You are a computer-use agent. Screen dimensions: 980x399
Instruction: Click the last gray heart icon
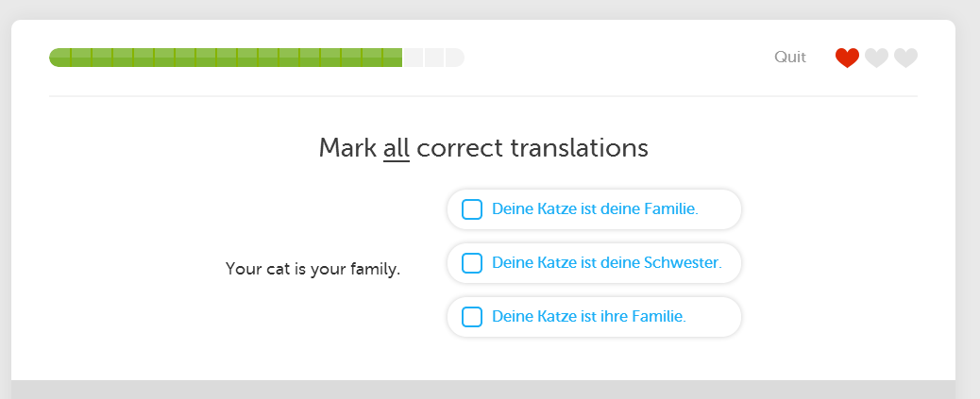905,58
